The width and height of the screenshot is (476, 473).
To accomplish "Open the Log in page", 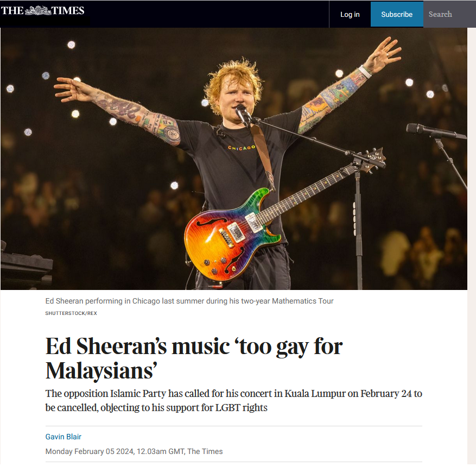I will click(x=350, y=14).
